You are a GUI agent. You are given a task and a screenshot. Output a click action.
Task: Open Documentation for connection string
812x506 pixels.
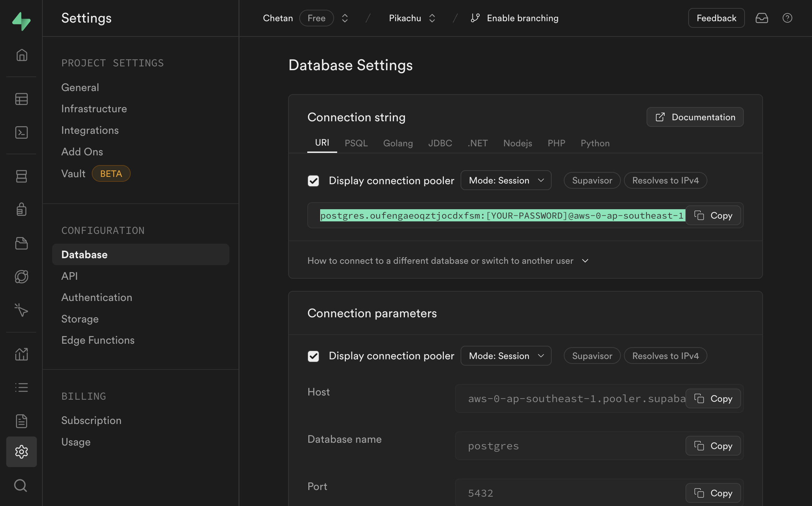[x=695, y=116]
